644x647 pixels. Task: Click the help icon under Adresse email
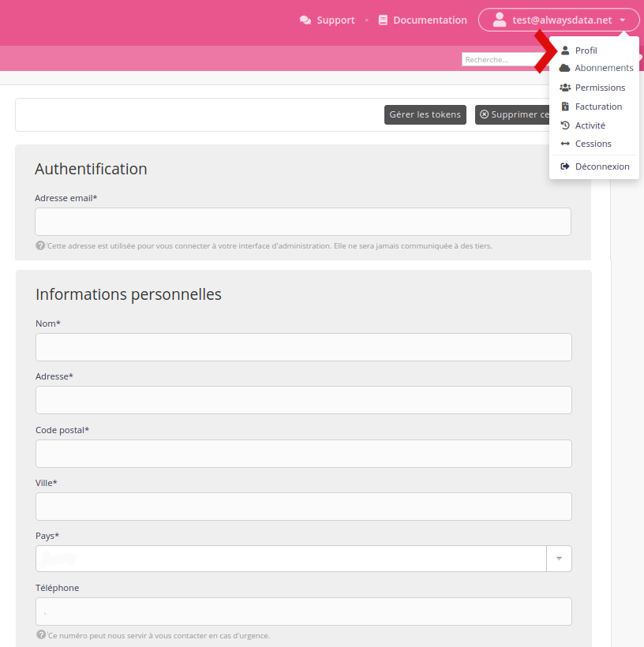click(40, 245)
